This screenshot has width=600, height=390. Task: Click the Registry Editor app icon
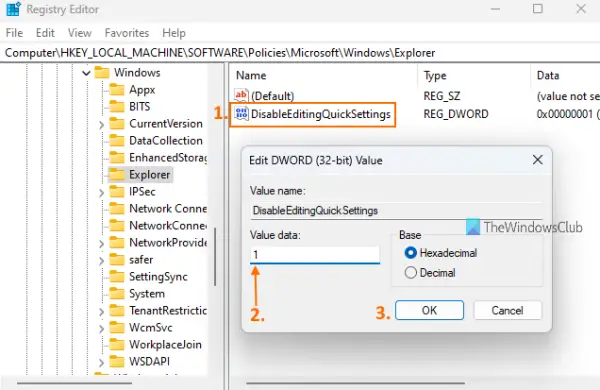[x=13, y=9]
